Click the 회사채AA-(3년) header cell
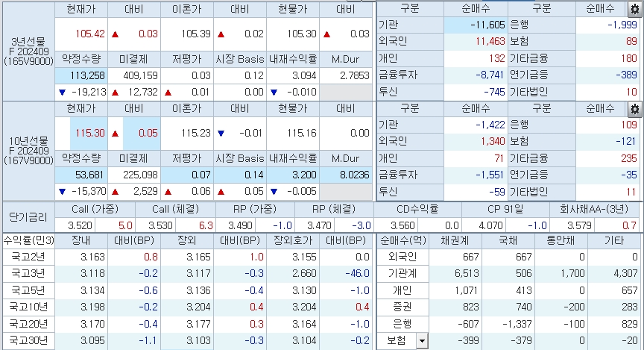 [596, 210]
